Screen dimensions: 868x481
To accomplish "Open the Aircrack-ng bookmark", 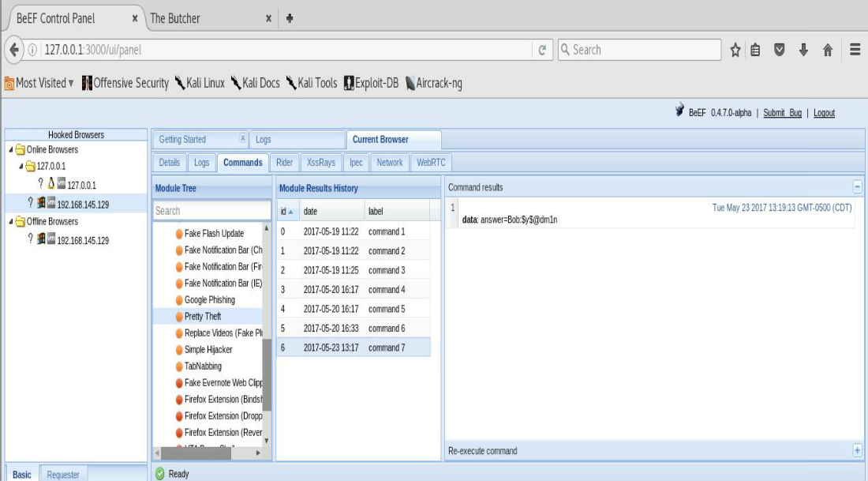I will 433,83.
